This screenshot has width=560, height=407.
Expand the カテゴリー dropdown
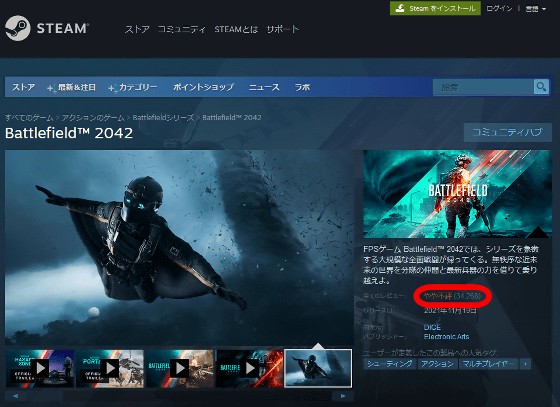point(132,87)
